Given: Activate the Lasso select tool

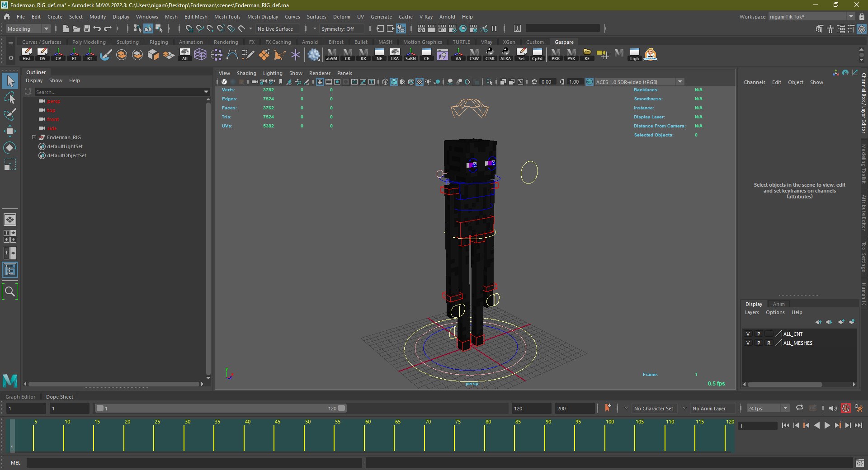Looking at the screenshot, I should click(10, 98).
